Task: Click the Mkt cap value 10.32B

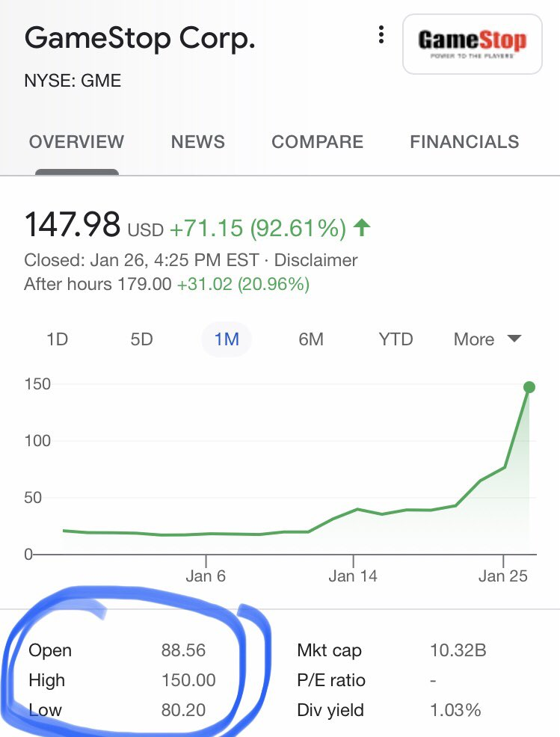Action: 458,650
